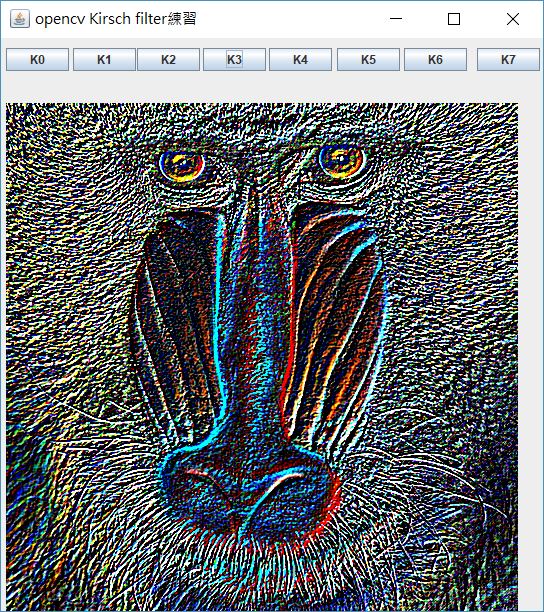Apply the K0 Kirsch filter
Image resolution: width=544 pixels, height=612 pixels.
[37, 59]
